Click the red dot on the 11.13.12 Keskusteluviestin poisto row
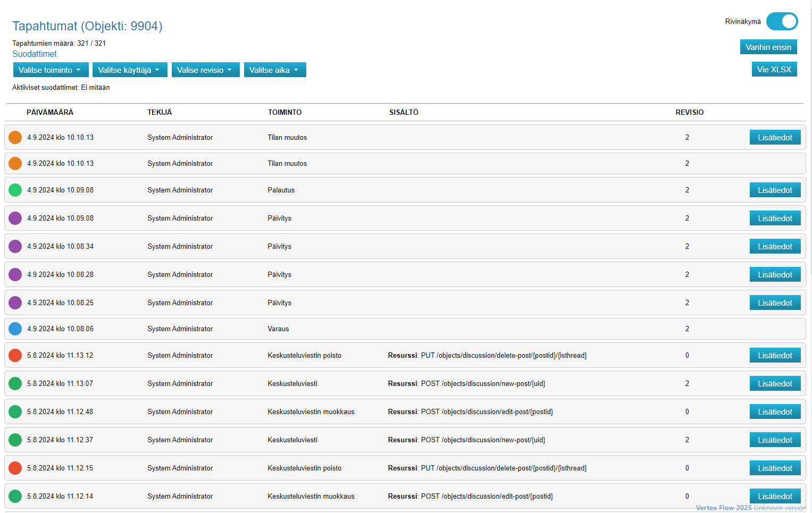The width and height of the screenshot is (812, 513). pos(15,355)
